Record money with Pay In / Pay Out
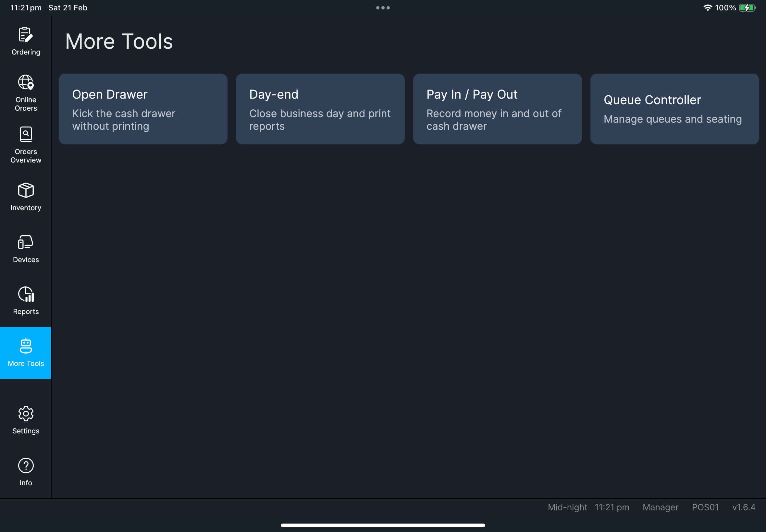Image resolution: width=766 pixels, height=532 pixels. click(497, 109)
